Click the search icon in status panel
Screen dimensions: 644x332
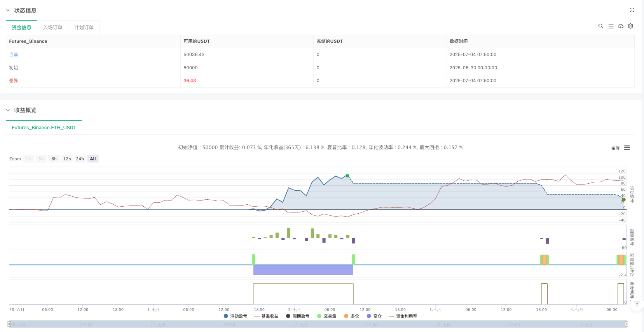600,26
